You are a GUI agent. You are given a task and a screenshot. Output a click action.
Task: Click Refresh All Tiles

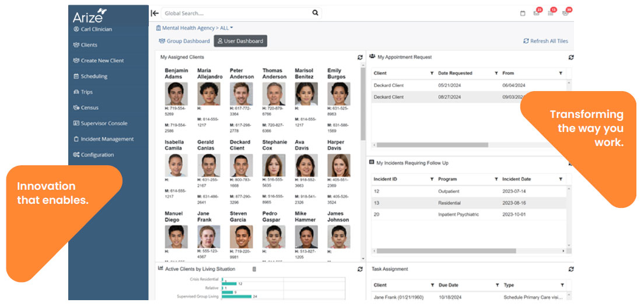pyautogui.click(x=545, y=41)
